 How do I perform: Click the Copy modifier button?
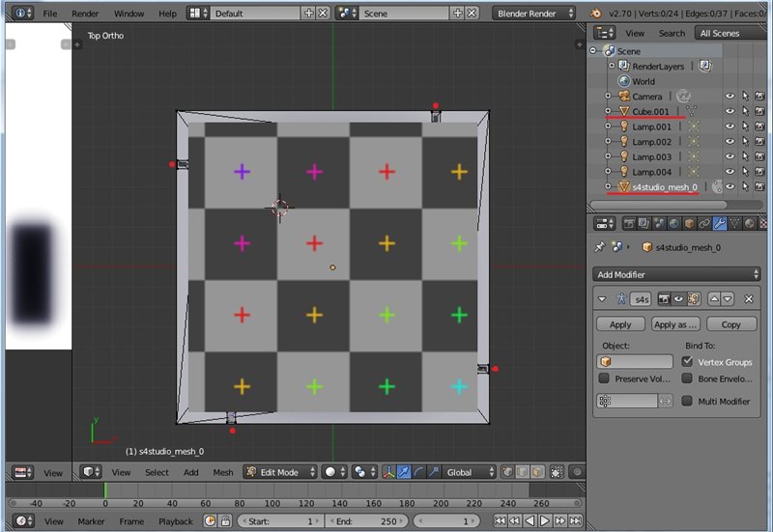tap(731, 324)
